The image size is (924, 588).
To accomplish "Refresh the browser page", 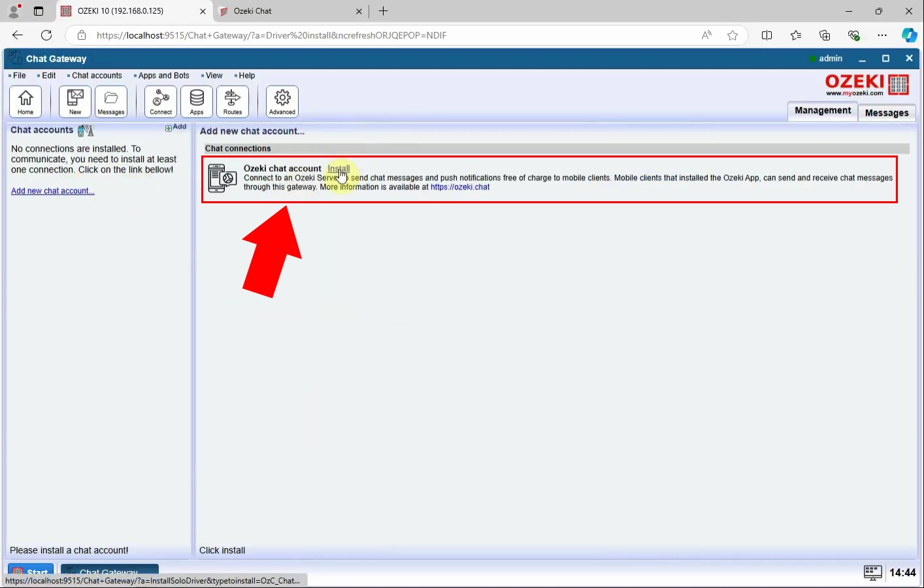I will [x=46, y=35].
